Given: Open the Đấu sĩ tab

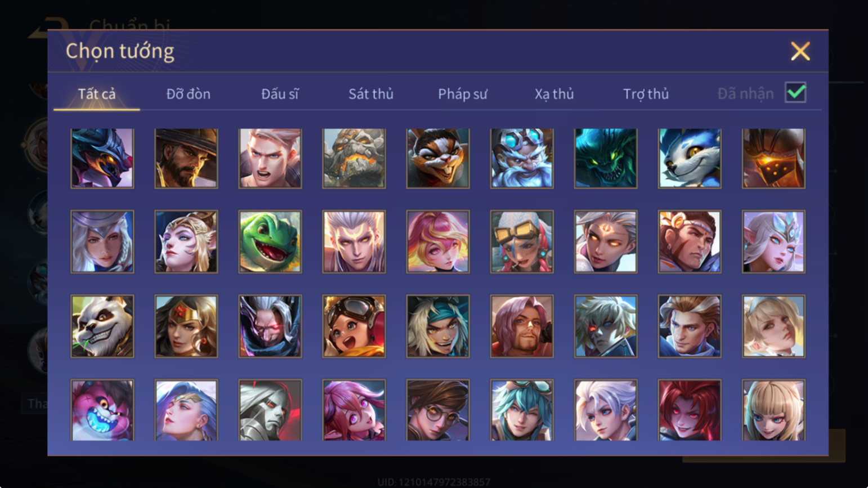Looking at the screenshot, I should (280, 94).
